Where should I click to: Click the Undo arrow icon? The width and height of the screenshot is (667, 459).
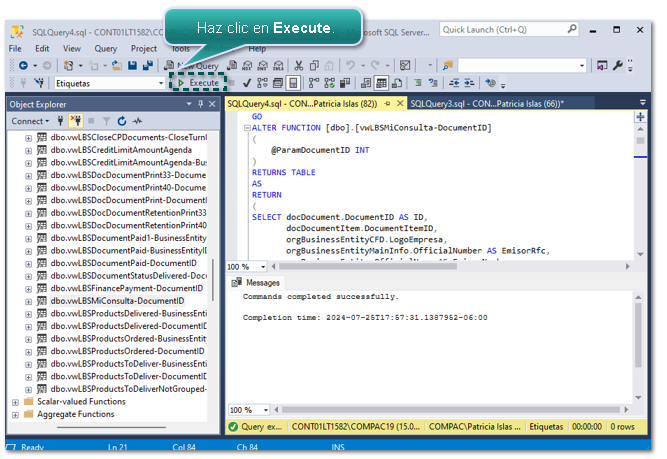[x=351, y=66]
